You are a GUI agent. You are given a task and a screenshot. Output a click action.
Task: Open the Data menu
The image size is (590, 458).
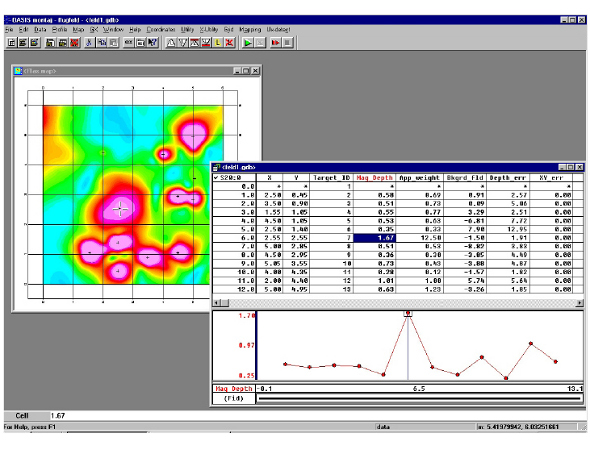pos(40,29)
